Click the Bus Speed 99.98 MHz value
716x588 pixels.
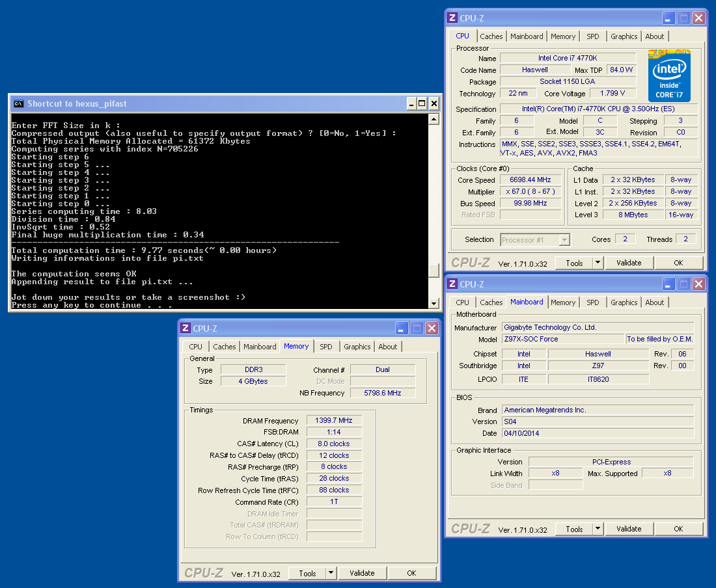pyautogui.click(x=530, y=203)
